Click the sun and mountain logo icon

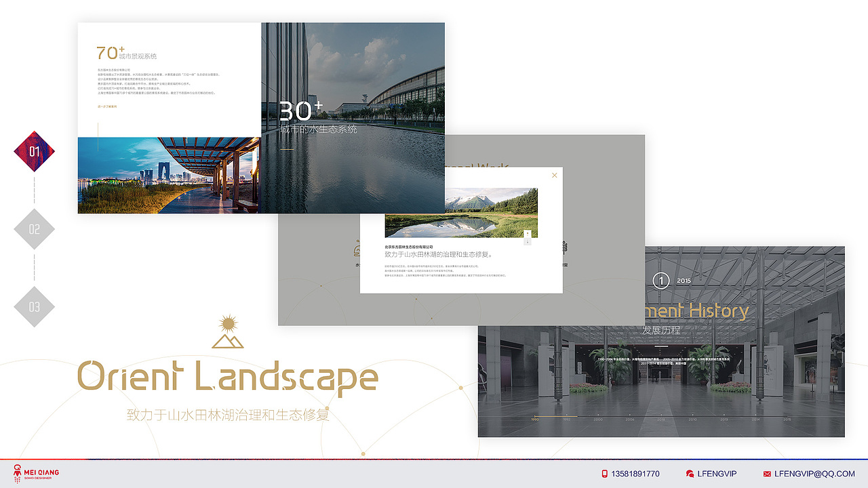[227, 332]
